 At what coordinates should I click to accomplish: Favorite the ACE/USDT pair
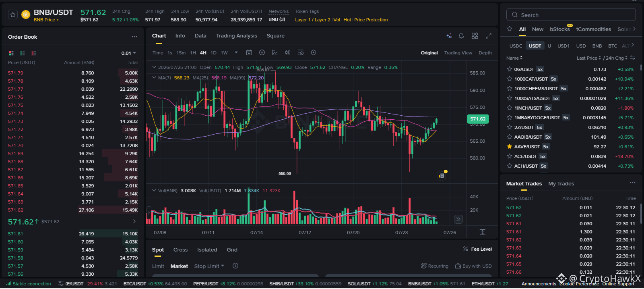pyautogui.click(x=510, y=156)
